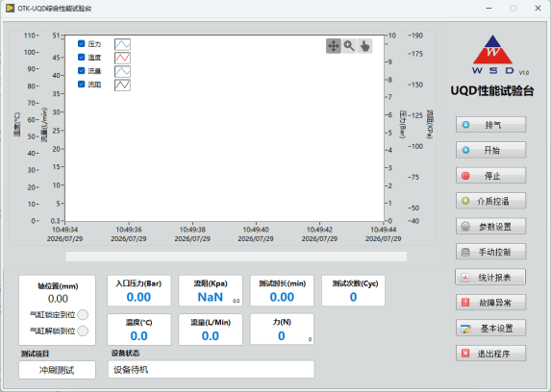
Task: Exit via 退出程序 button
Action: click(x=491, y=353)
